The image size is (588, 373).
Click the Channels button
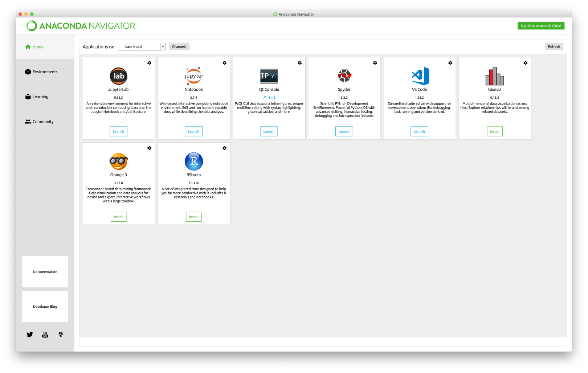coord(179,47)
